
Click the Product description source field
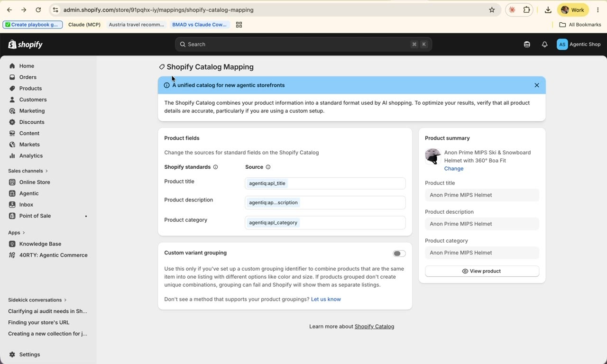point(325,202)
